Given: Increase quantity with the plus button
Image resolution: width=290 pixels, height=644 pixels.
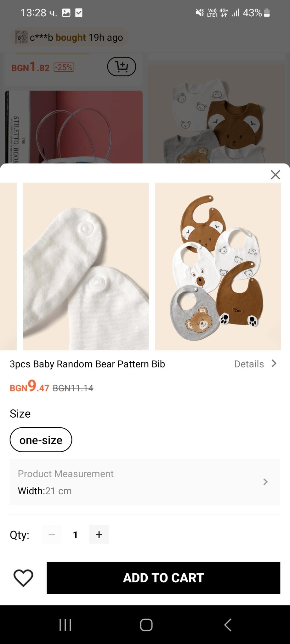Looking at the screenshot, I should 99,535.
